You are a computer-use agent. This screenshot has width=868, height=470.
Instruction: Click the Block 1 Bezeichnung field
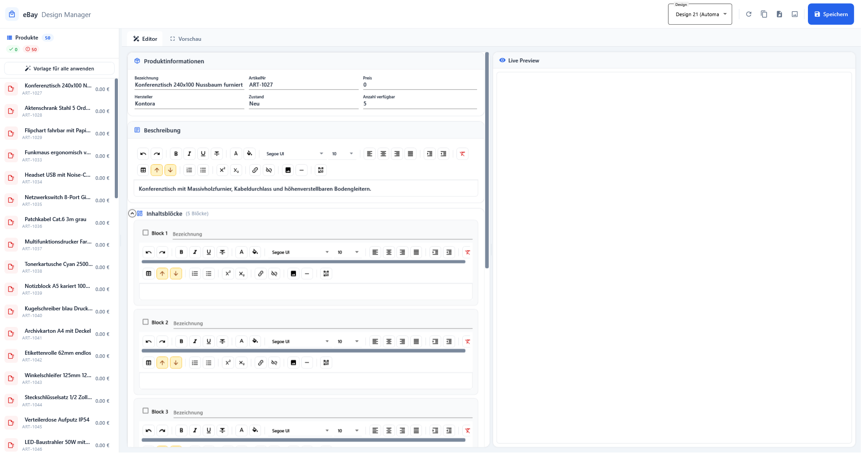[x=322, y=234]
